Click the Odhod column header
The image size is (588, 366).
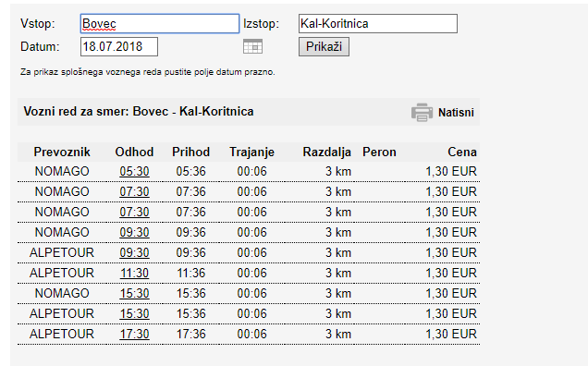click(x=134, y=152)
